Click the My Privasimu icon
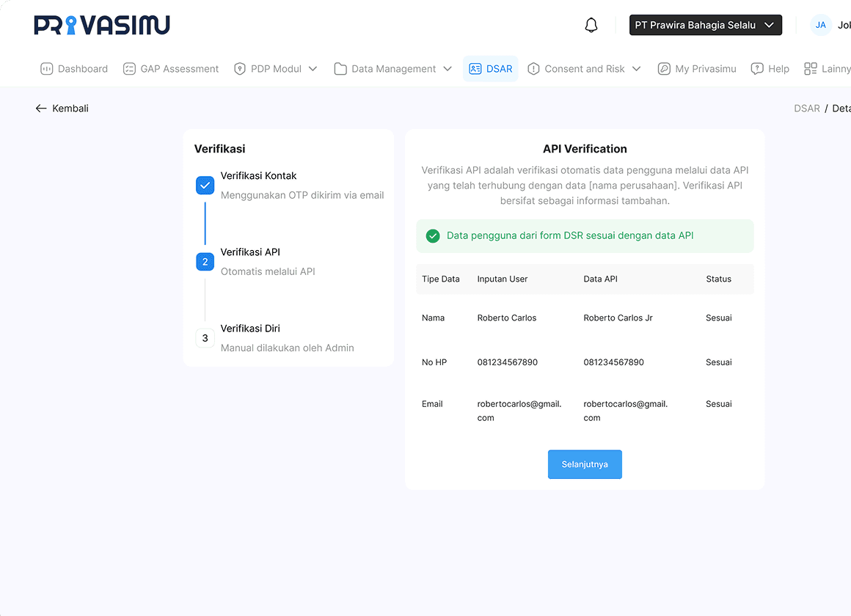Image resolution: width=851 pixels, height=616 pixels. click(x=664, y=69)
